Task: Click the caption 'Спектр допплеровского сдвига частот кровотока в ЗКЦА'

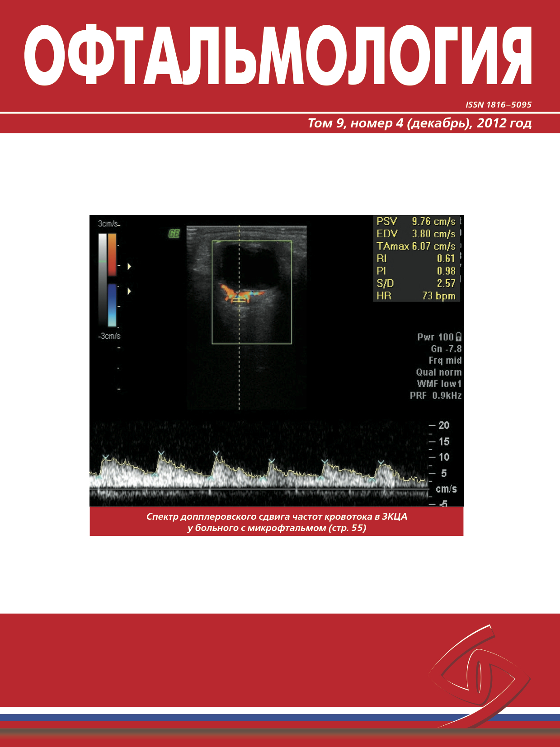Action: 277,517
